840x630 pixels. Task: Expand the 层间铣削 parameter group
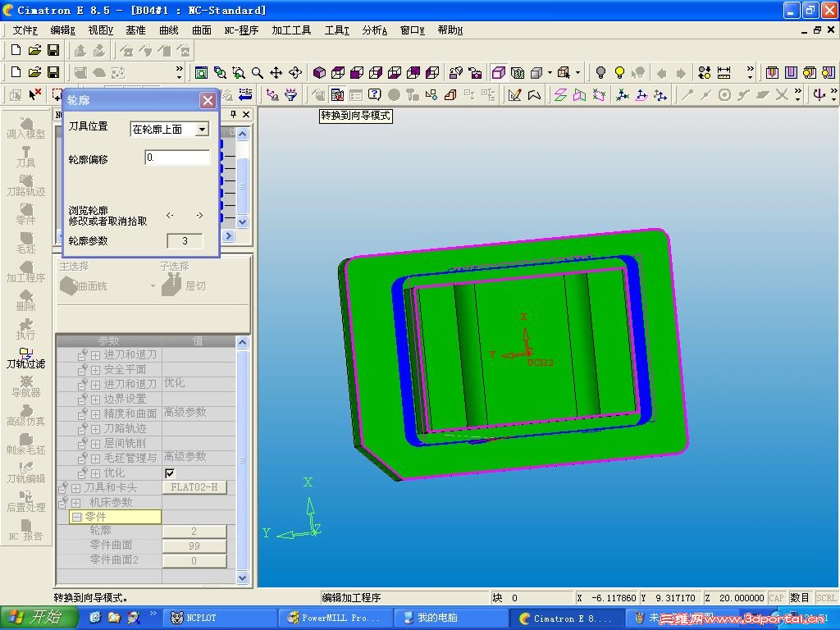95,444
